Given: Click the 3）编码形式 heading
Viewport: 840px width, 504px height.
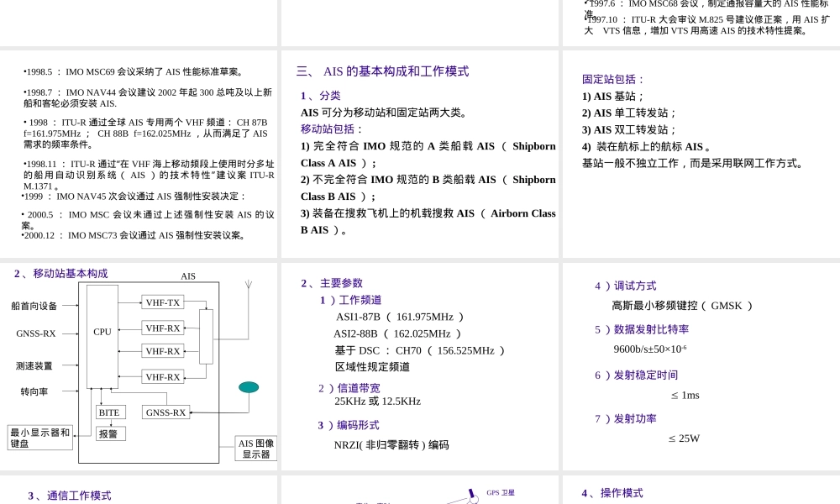Looking at the screenshot, I should tap(349, 425).
